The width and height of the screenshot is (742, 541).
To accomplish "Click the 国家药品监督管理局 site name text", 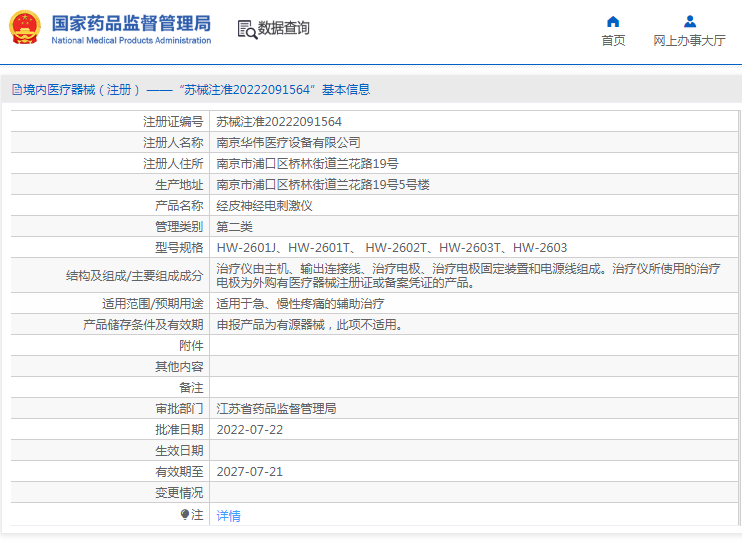I will click(x=130, y=22).
